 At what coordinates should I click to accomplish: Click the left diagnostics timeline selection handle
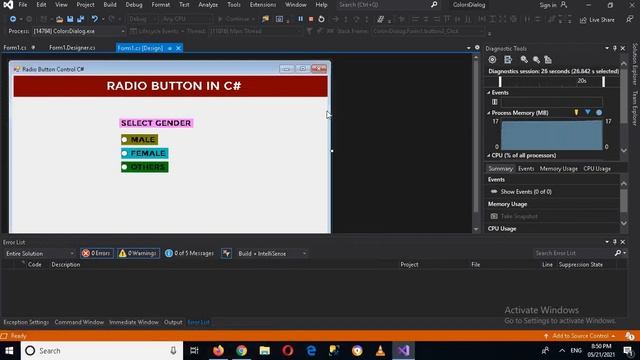pyautogui.click(x=500, y=82)
